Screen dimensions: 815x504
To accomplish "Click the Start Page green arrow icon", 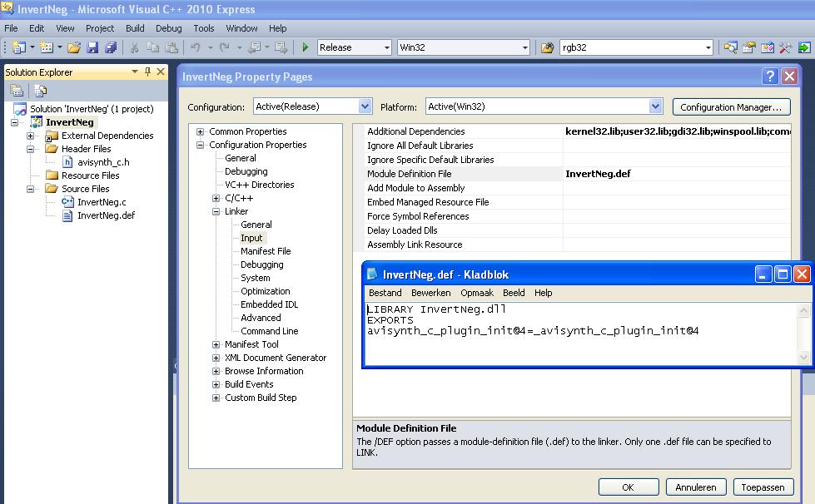I will 804,47.
